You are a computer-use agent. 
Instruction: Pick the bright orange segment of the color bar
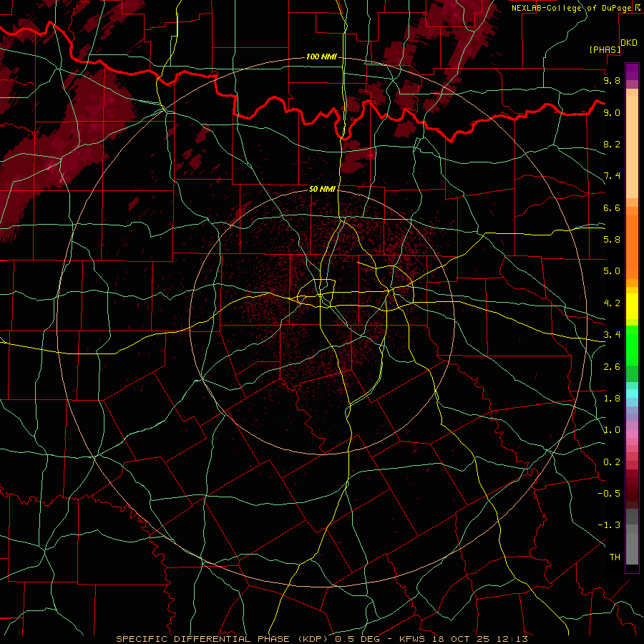(x=632, y=248)
